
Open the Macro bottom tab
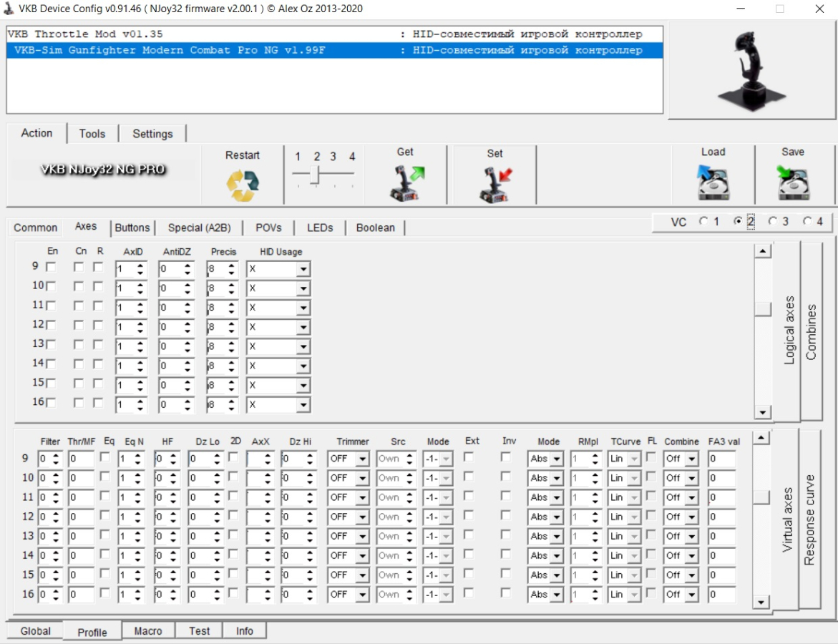point(148,630)
